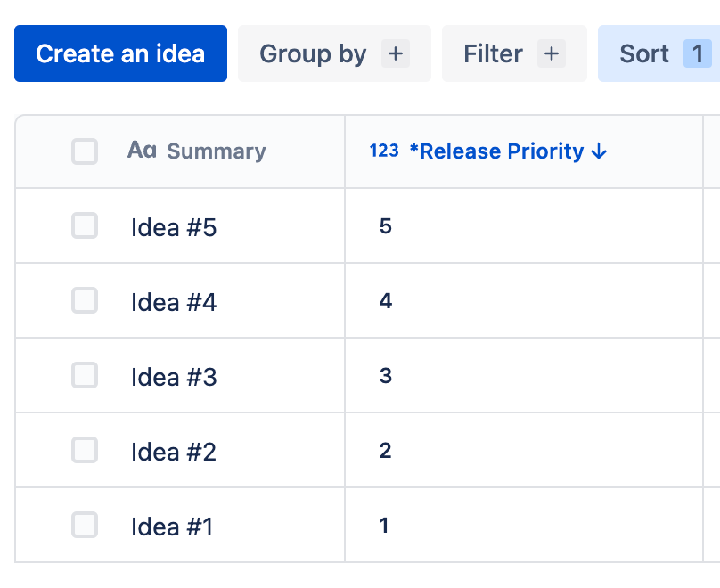720x588 pixels.
Task: Enable the checkbox for Idea #2
Action: point(85,451)
